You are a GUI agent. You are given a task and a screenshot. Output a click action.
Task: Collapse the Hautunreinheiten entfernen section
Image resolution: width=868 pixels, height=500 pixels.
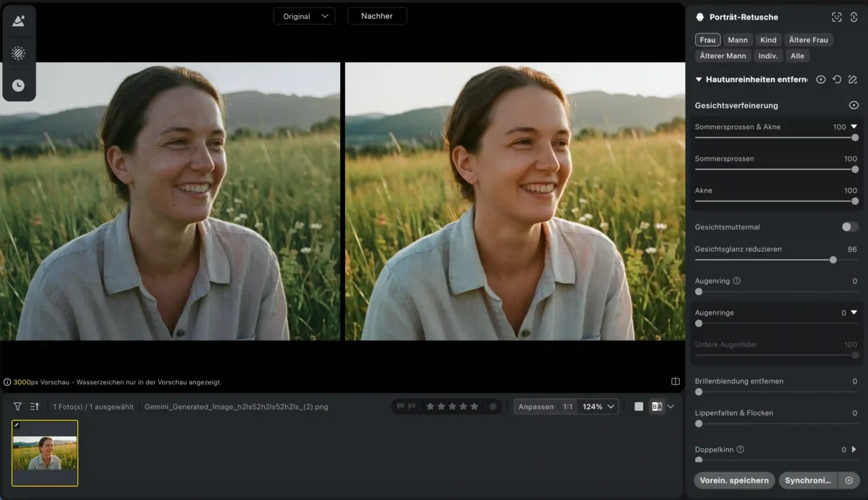(699, 80)
